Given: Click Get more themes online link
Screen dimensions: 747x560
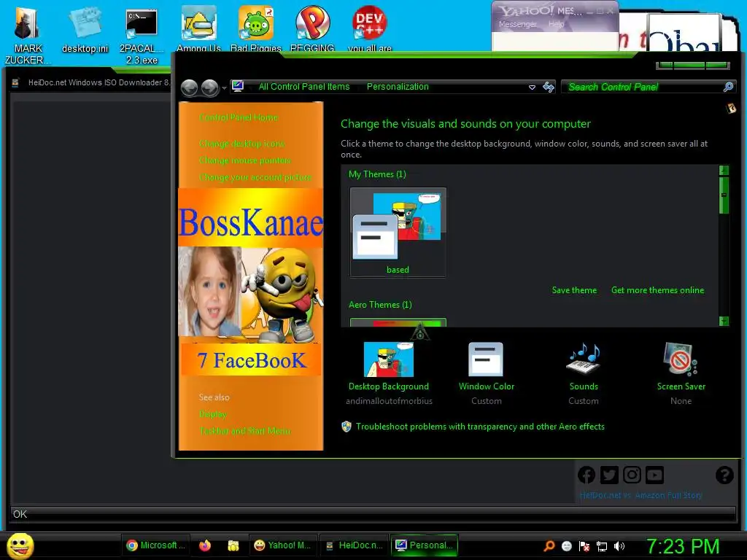Looking at the screenshot, I should click(657, 290).
